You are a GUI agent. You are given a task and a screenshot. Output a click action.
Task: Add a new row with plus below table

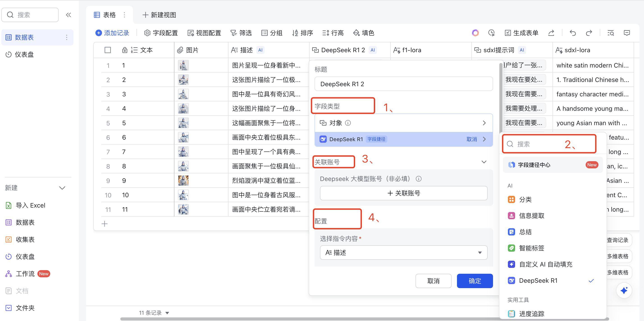[105, 224]
